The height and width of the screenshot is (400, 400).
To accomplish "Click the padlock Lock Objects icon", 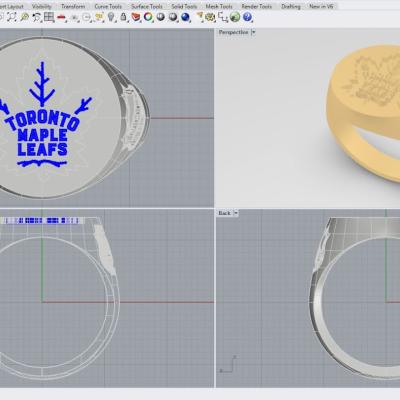I will tap(123, 17).
